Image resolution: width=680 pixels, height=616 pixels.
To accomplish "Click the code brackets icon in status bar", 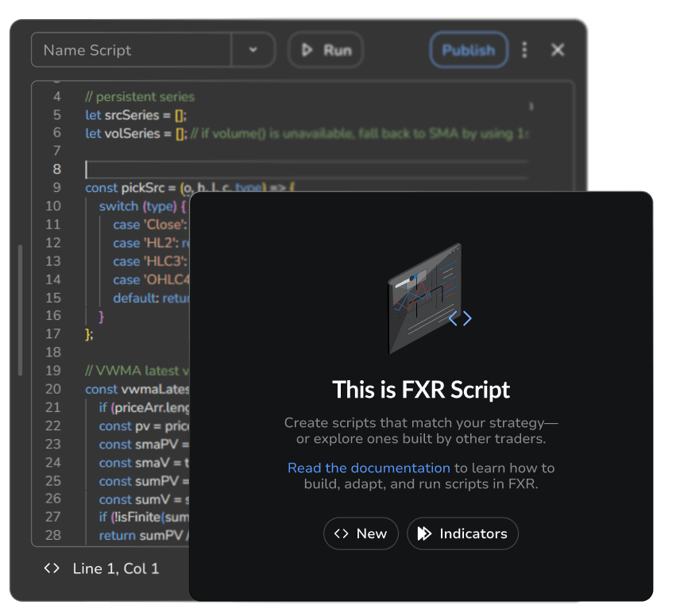I will (52, 568).
